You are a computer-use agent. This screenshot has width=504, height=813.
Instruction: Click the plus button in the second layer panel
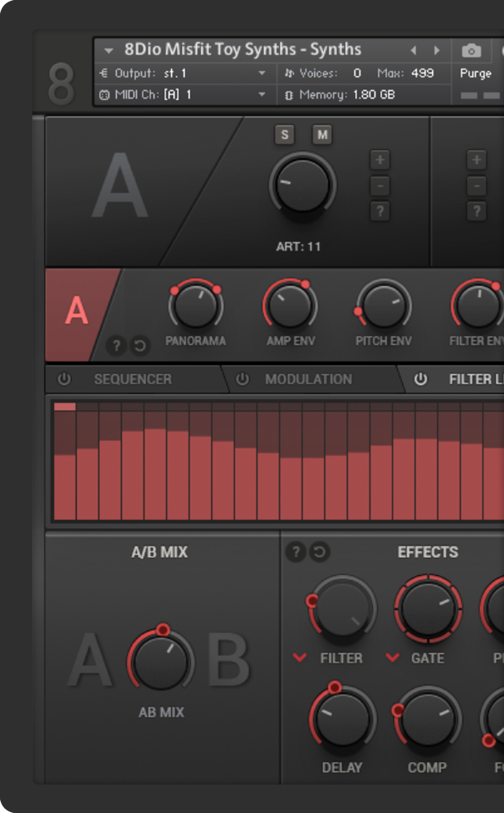tap(476, 160)
